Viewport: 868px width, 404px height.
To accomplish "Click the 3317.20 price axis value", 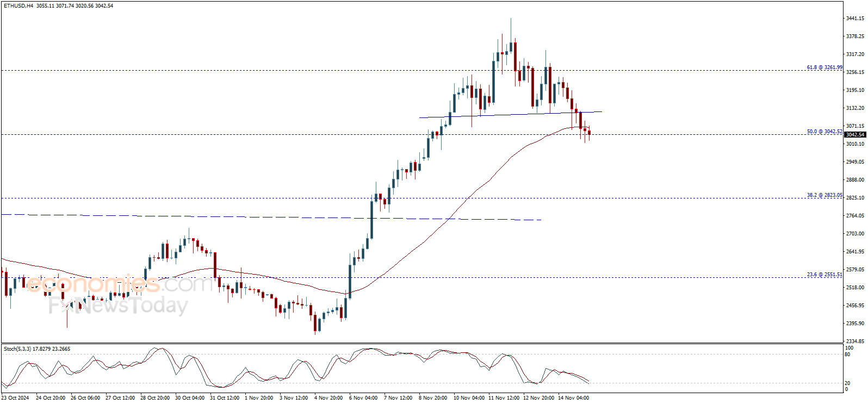I will [x=855, y=54].
